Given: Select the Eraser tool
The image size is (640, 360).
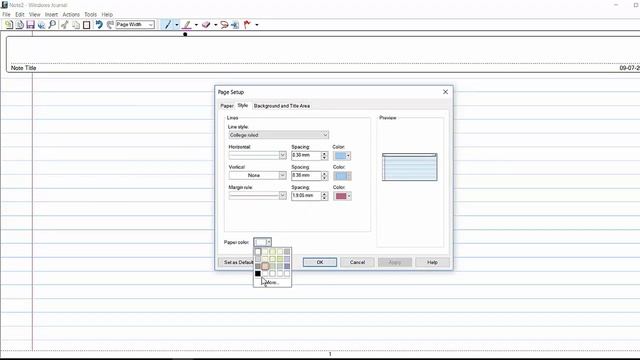Looking at the screenshot, I should (206, 25).
